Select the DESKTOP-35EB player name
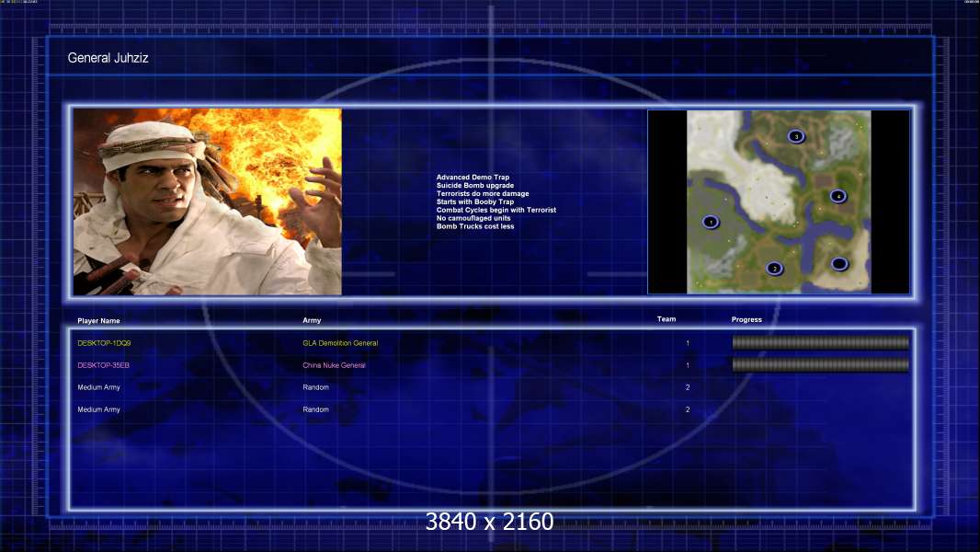Viewport: 980px width, 552px height. 103,365
